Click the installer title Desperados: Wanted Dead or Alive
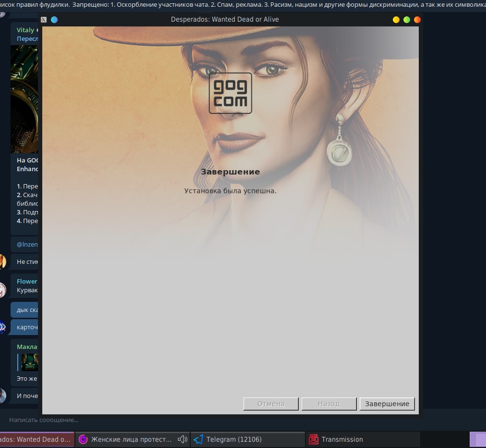Screen dimensions: 486x448 225,19
